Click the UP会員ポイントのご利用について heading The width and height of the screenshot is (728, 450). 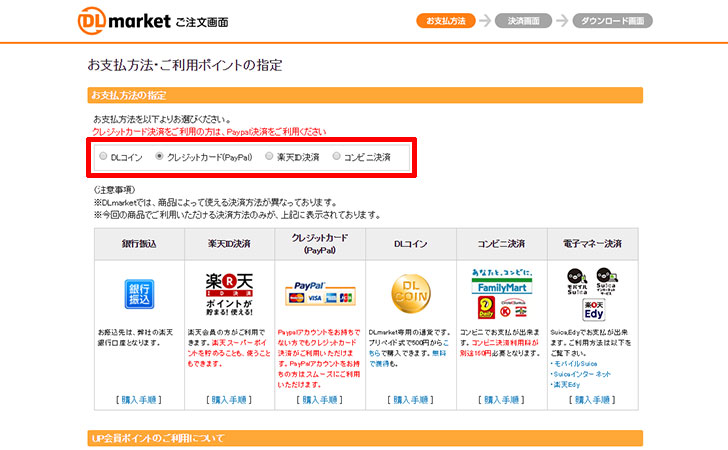pos(365,438)
